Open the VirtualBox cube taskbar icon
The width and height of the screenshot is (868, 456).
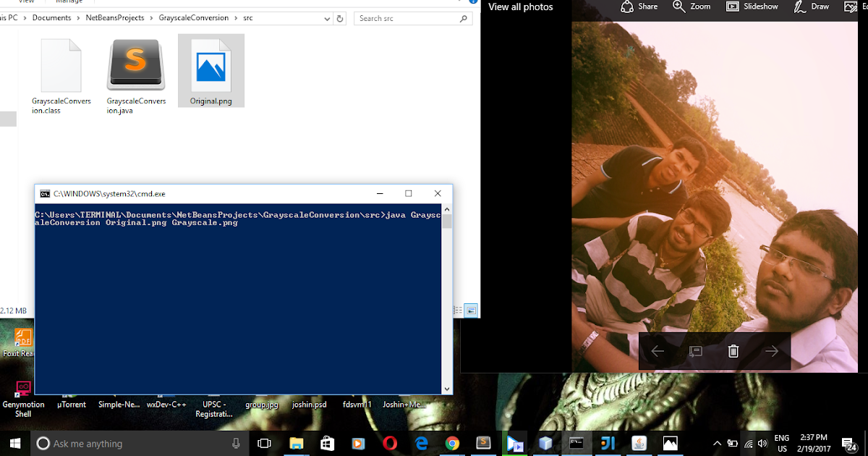coord(545,443)
